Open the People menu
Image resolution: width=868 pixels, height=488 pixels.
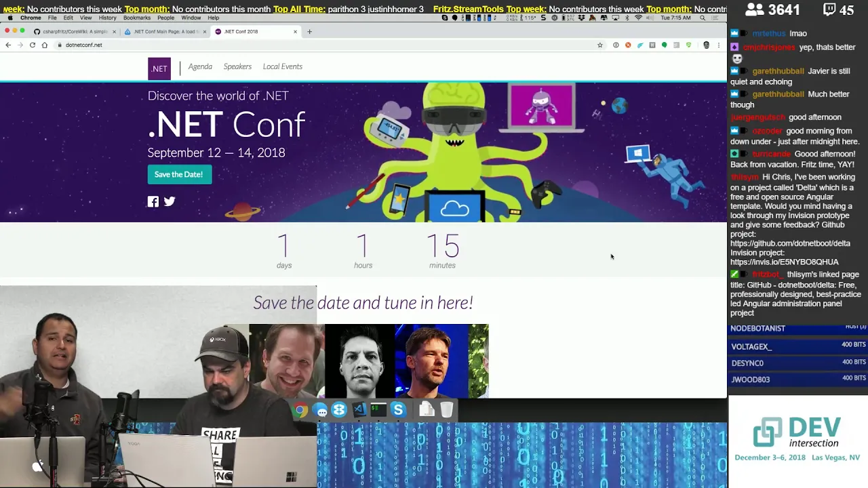166,18
